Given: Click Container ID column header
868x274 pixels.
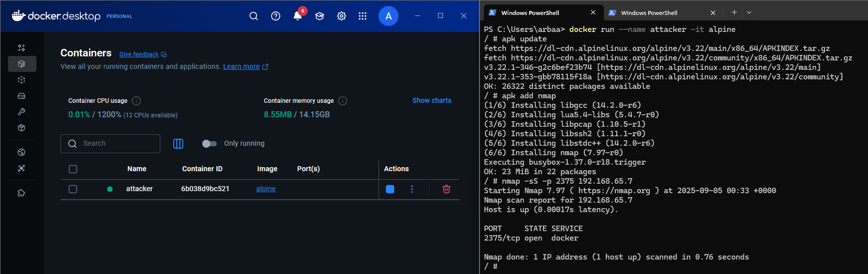Looking at the screenshot, I should [x=202, y=169].
